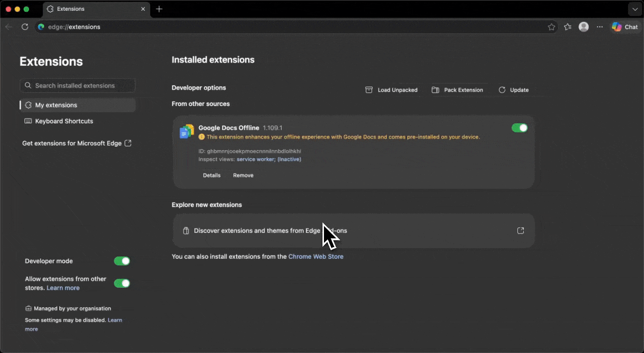Open Details for Google Docs Offline
Image resolution: width=644 pixels, height=353 pixels.
(212, 175)
